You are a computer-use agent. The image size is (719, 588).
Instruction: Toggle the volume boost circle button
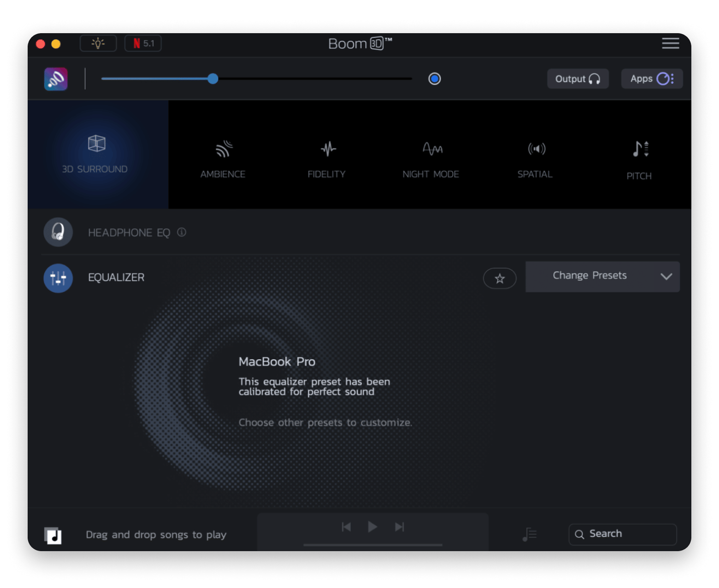click(x=434, y=79)
